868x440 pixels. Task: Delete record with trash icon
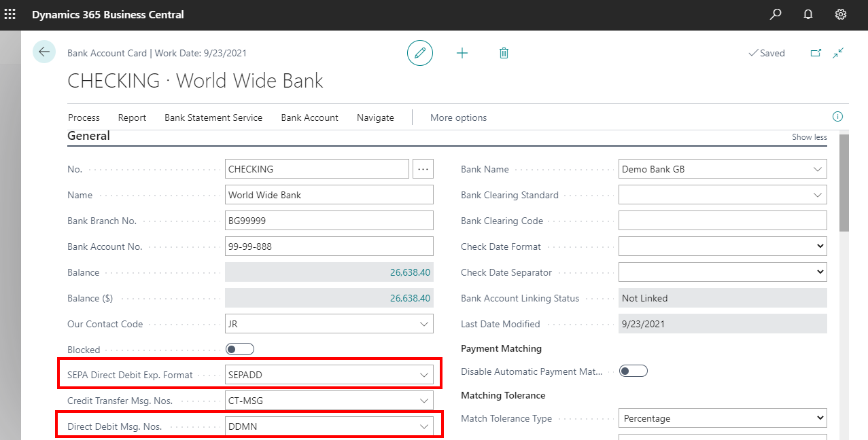[x=504, y=53]
